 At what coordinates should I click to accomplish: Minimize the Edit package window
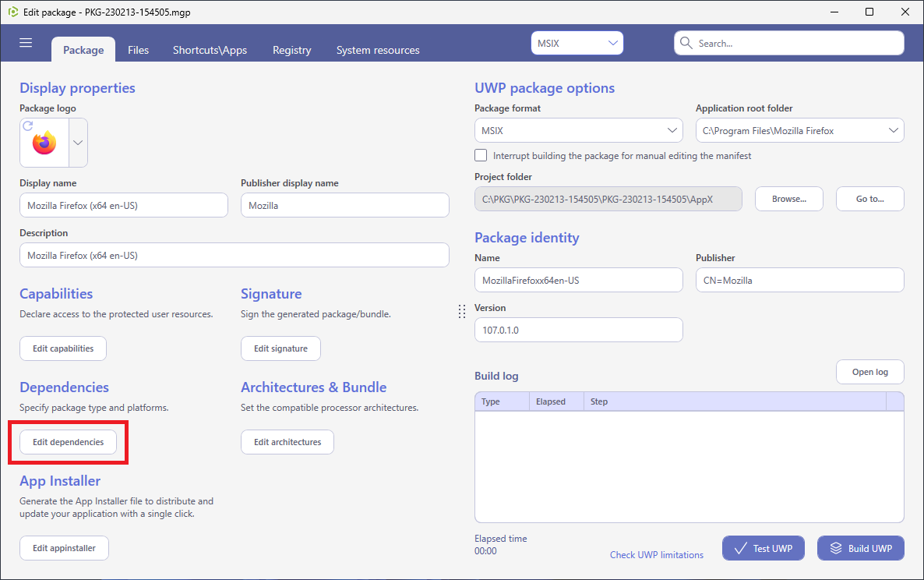(834, 12)
